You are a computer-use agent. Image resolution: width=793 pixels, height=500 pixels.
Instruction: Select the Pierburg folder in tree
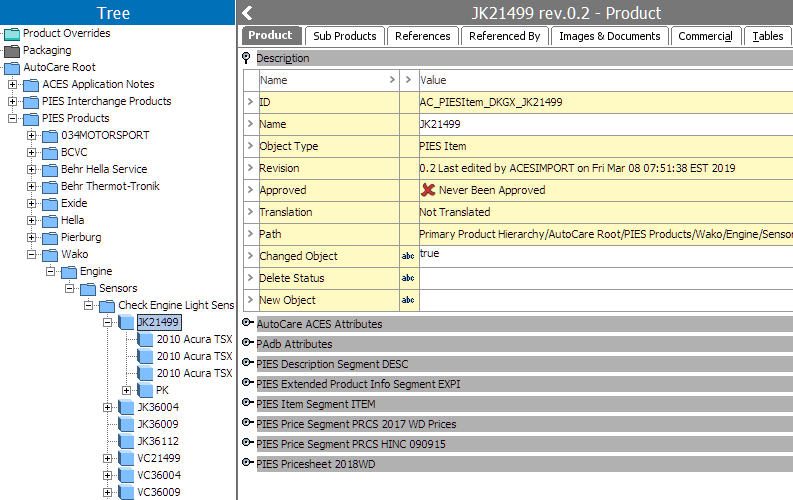pyautogui.click(x=81, y=237)
